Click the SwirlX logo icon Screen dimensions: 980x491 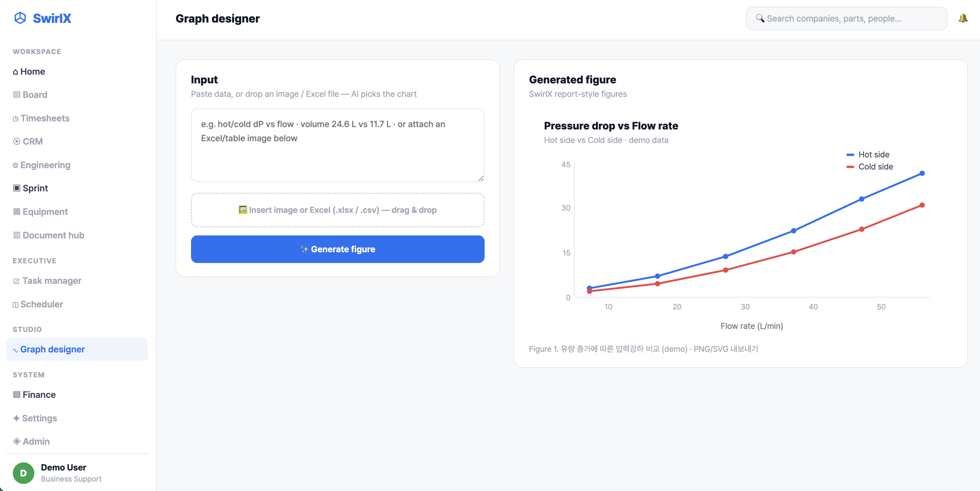point(20,18)
